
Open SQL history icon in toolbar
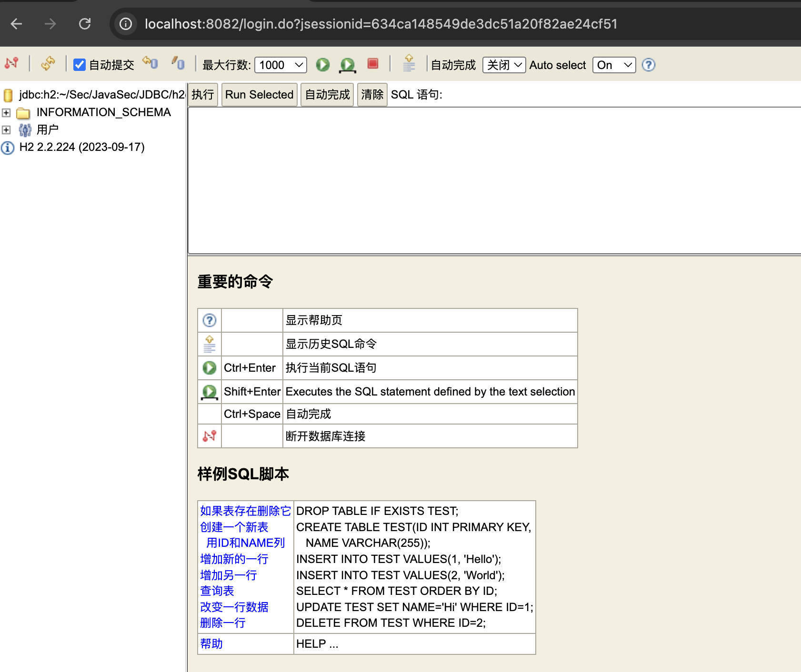[409, 63]
